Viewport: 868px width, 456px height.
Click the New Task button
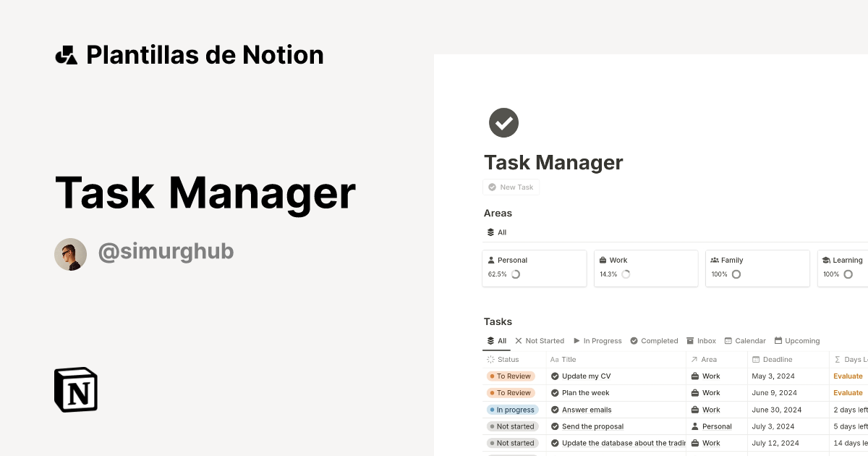511,187
